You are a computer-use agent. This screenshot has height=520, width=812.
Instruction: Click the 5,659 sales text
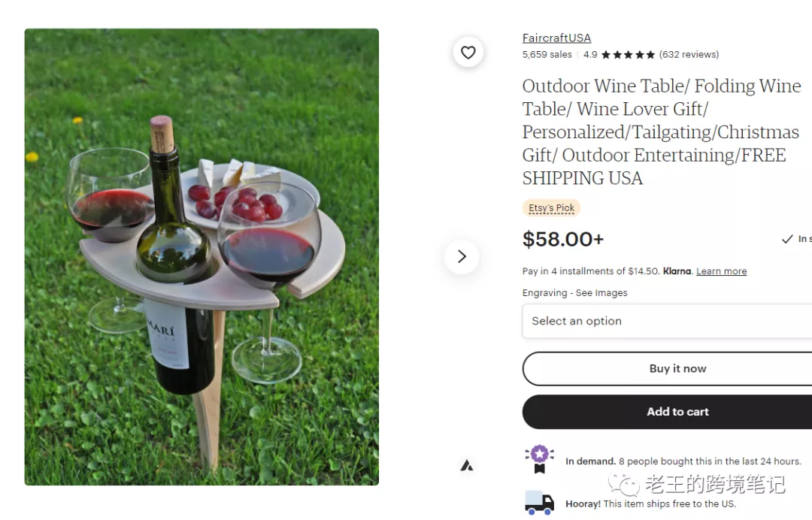[x=547, y=55]
